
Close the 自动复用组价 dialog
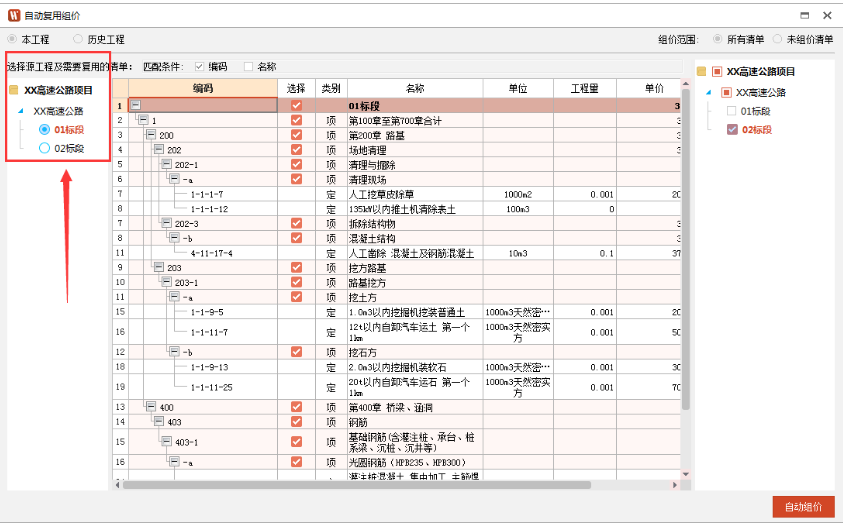pos(827,16)
